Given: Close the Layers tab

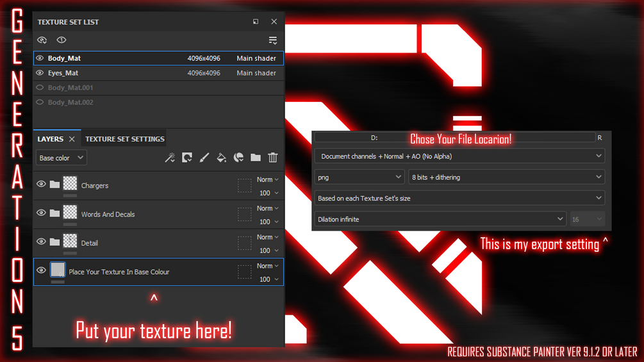Looking at the screenshot, I should [72, 139].
